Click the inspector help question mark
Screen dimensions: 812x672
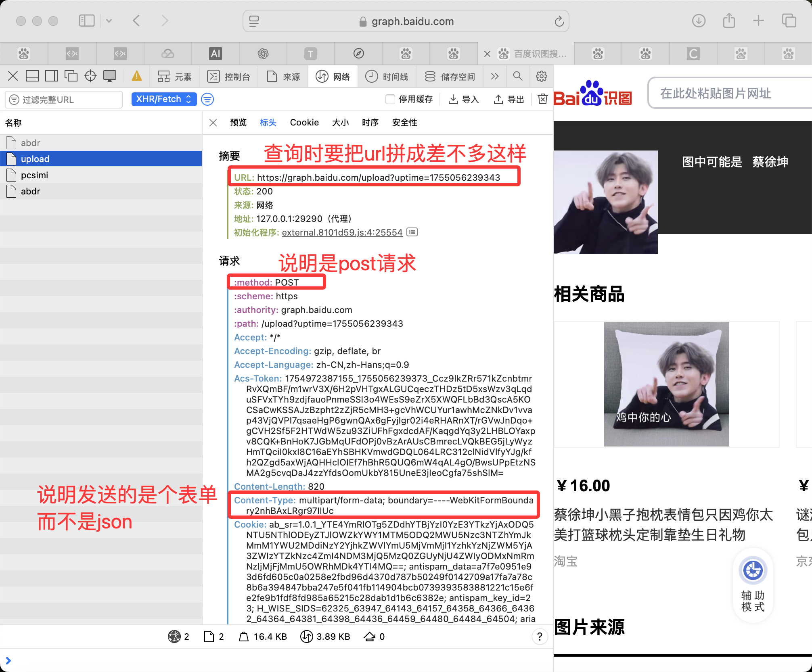(x=540, y=637)
